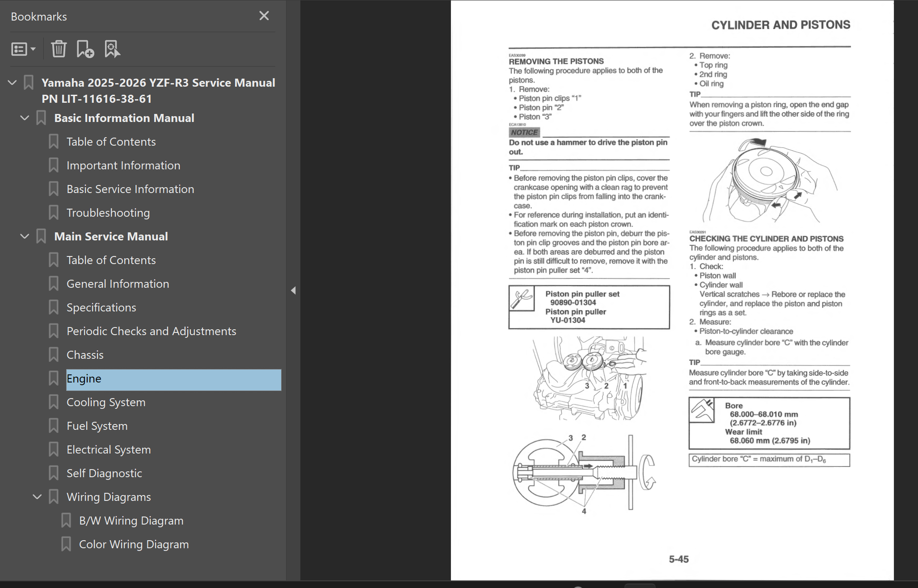Screen dimensions: 918x588
Task: Open the Color Wiring Diagram bookmark
Action: (x=134, y=544)
